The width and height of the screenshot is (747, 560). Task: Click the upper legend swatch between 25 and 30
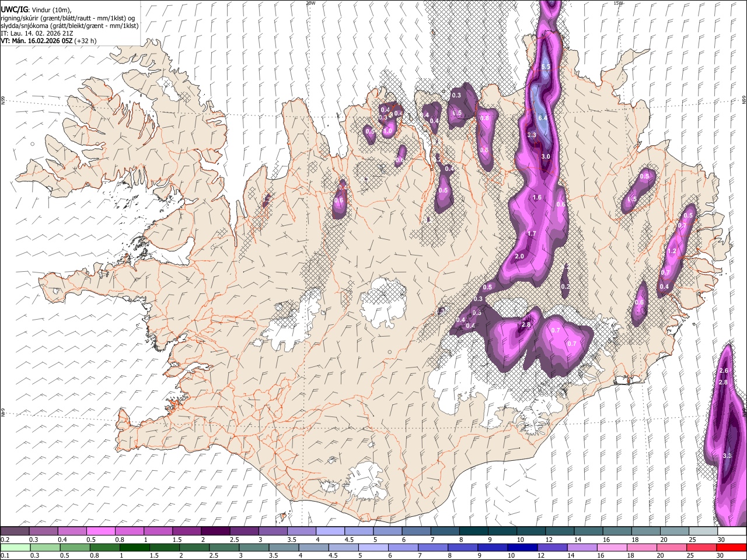click(703, 531)
